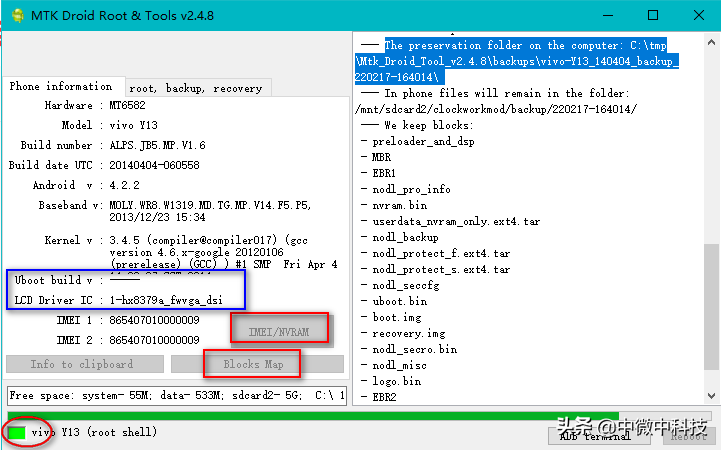Viewport: 721px width, 450px height.
Task: Click the green connection status indicator
Action: point(17,433)
